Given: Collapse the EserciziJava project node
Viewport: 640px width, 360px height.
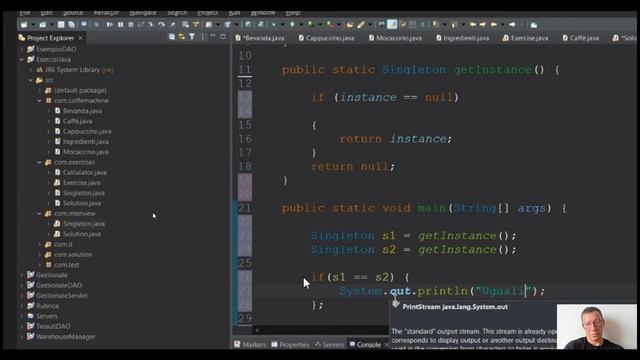Looking at the screenshot, I should 22,60.
